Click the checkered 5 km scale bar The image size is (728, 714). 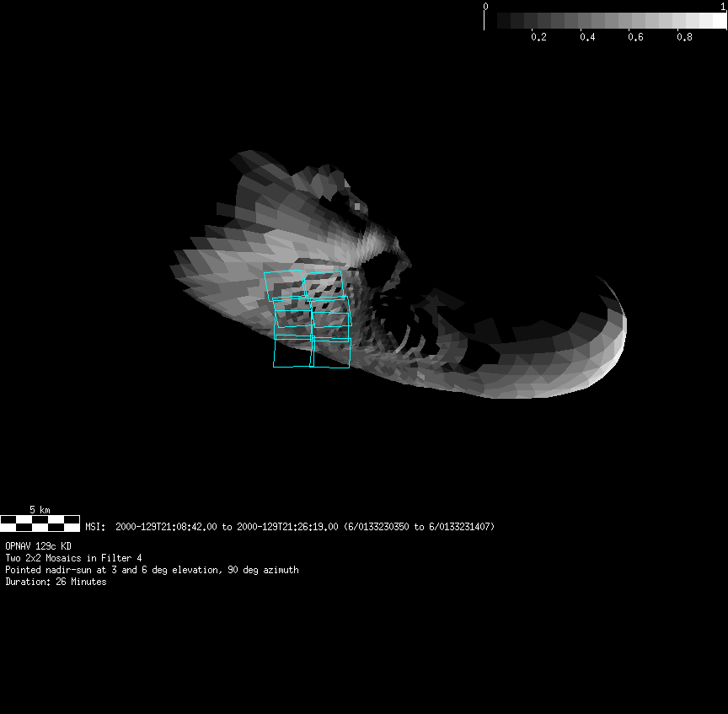click(40, 523)
